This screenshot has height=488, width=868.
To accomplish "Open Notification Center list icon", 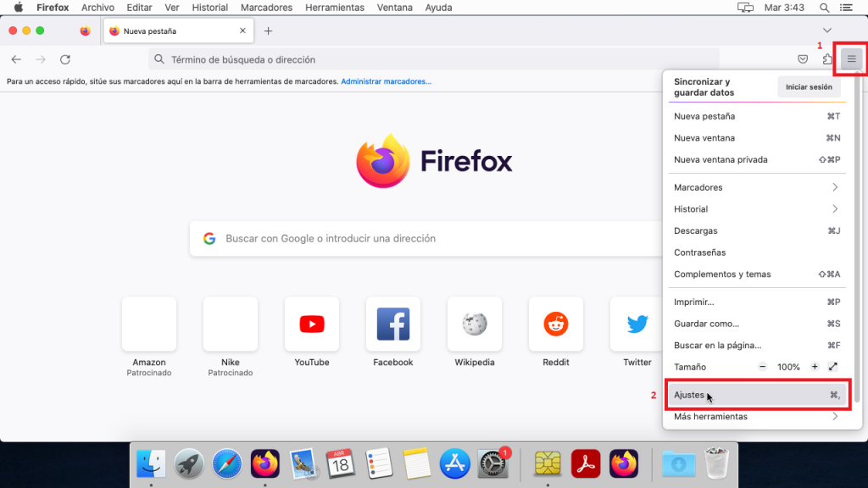I will coord(847,8).
